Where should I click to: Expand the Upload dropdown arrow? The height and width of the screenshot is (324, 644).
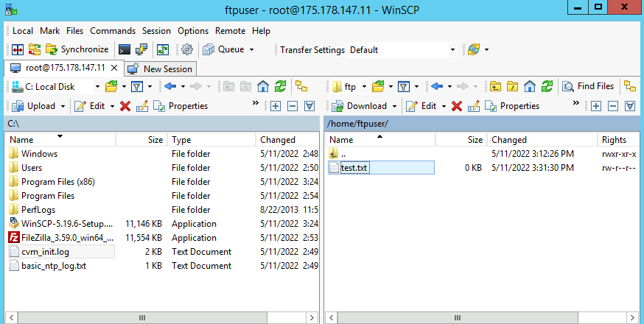click(x=63, y=106)
